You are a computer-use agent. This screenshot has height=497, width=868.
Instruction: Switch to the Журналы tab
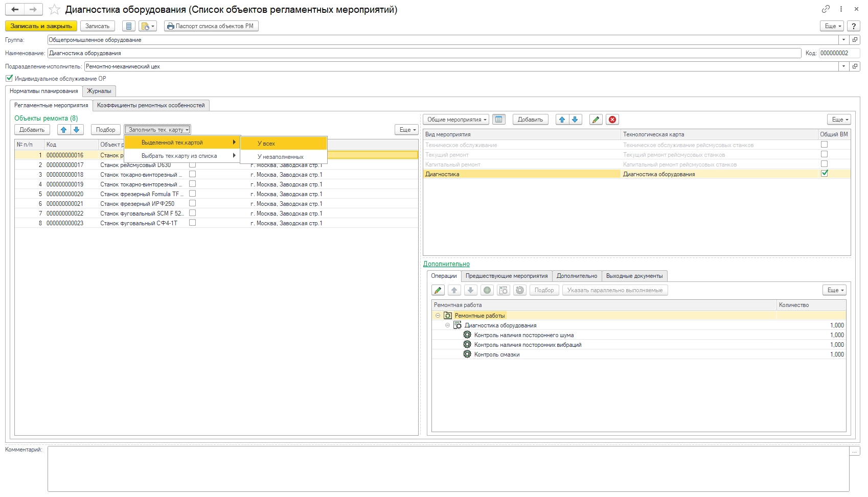(99, 91)
